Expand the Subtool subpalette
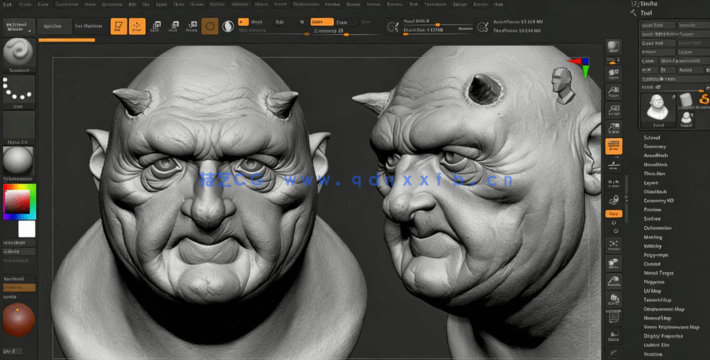The width and height of the screenshot is (710, 360). pyautogui.click(x=652, y=138)
